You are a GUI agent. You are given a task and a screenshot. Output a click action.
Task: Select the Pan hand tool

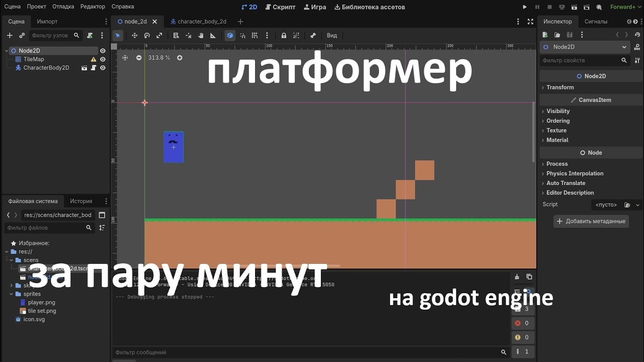[201, 36]
